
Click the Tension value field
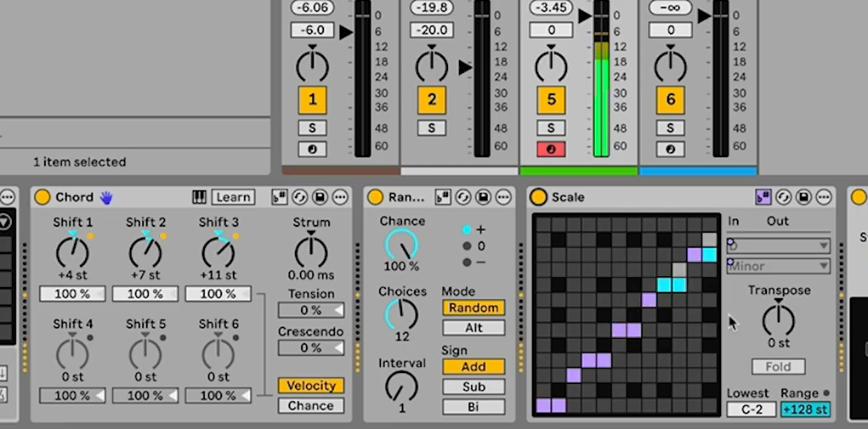tap(311, 311)
